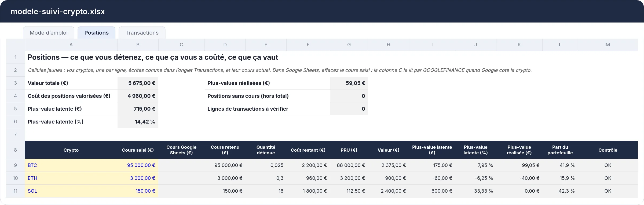Click the BTC 99,05 € realized cell
This screenshot has width=644, height=205.
click(x=519, y=165)
